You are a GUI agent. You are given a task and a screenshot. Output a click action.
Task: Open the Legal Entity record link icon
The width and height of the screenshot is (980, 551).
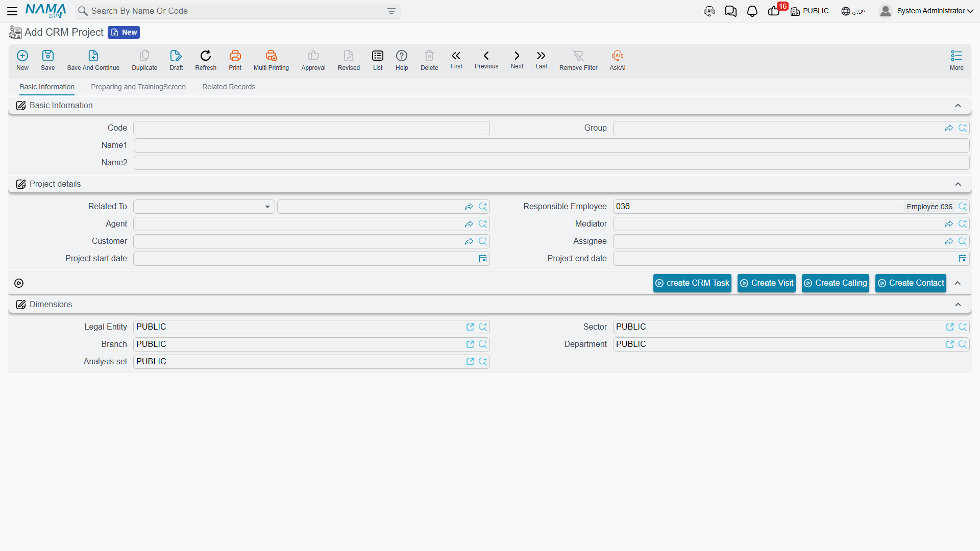pos(470,327)
